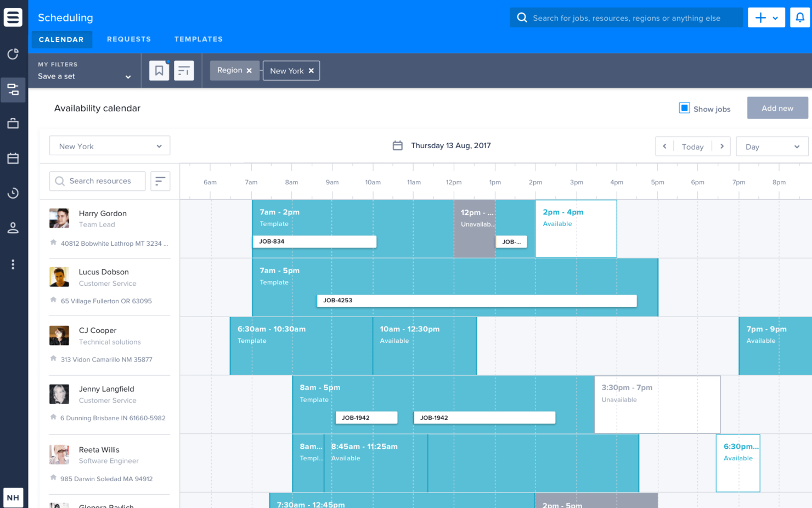
Task: Click address text '65 Village Fullerton OR 63095'
Action: coord(106,301)
